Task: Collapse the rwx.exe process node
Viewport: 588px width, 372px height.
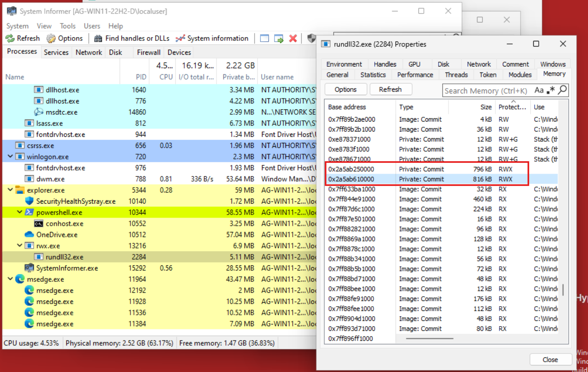Action: (20, 246)
